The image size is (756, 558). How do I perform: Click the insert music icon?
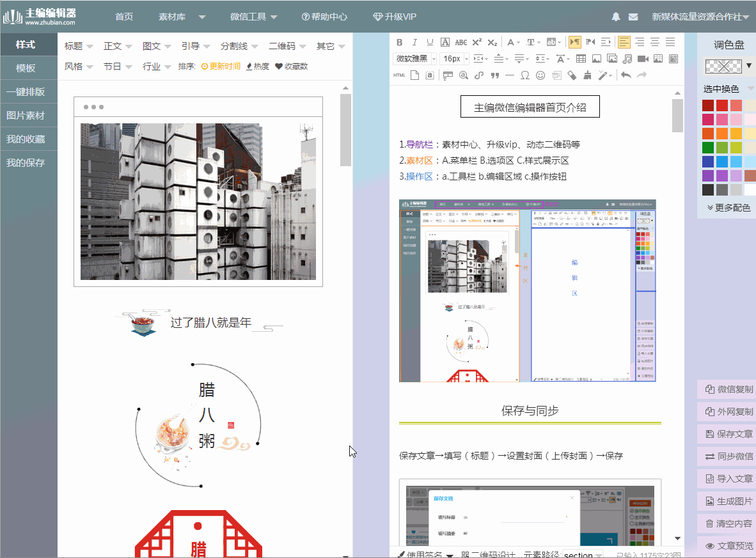click(x=628, y=59)
